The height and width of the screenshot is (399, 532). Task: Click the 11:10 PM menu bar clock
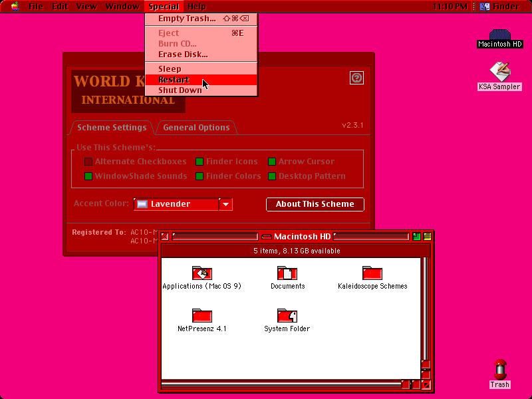[450, 7]
